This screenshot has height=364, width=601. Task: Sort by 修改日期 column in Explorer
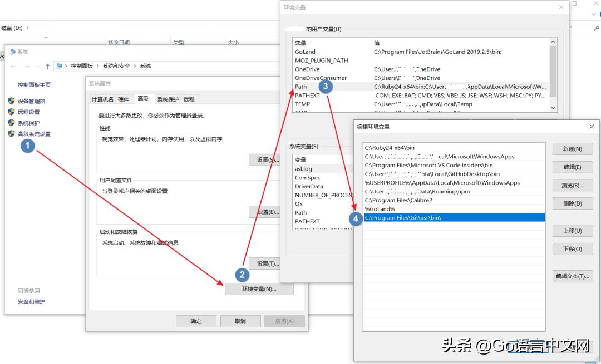pos(119,42)
